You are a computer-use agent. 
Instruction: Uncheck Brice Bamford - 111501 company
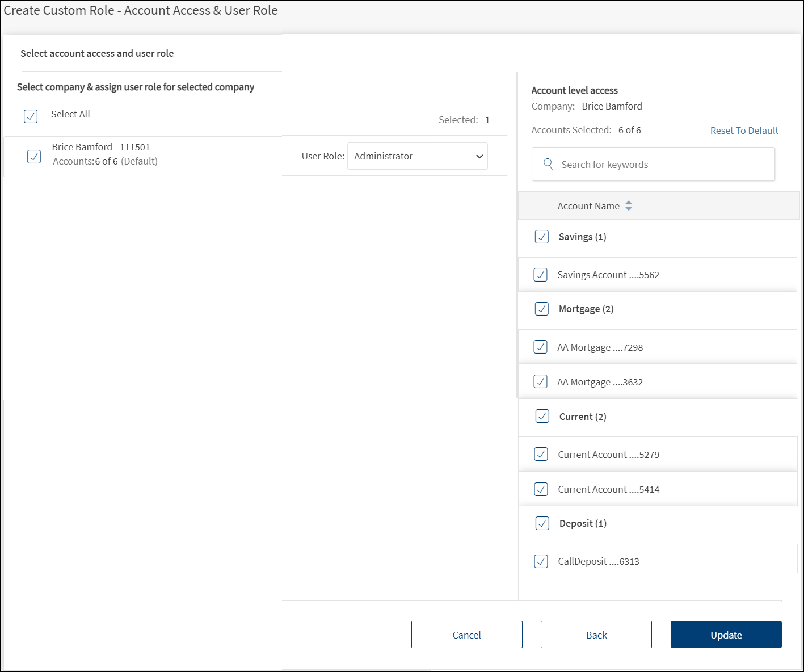[34, 157]
